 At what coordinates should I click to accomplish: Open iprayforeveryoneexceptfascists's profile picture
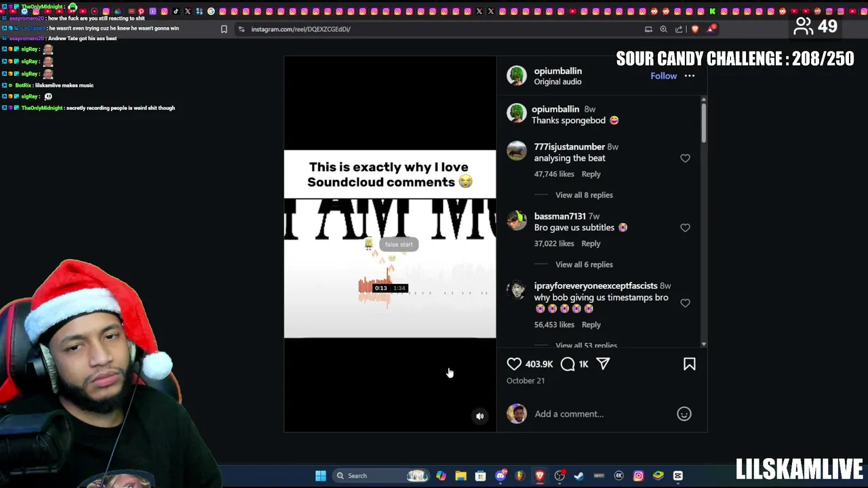(517, 290)
